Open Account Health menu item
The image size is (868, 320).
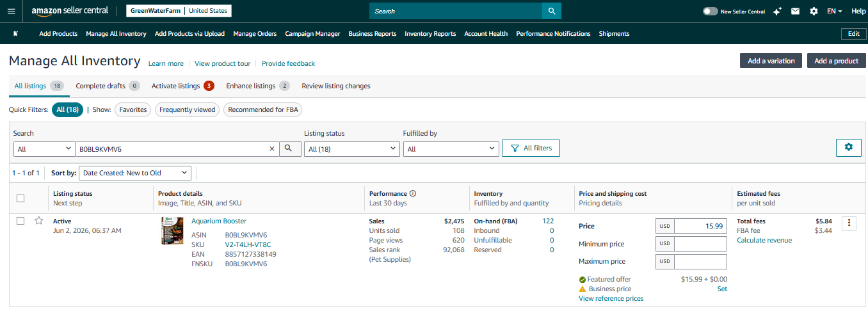[486, 33]
